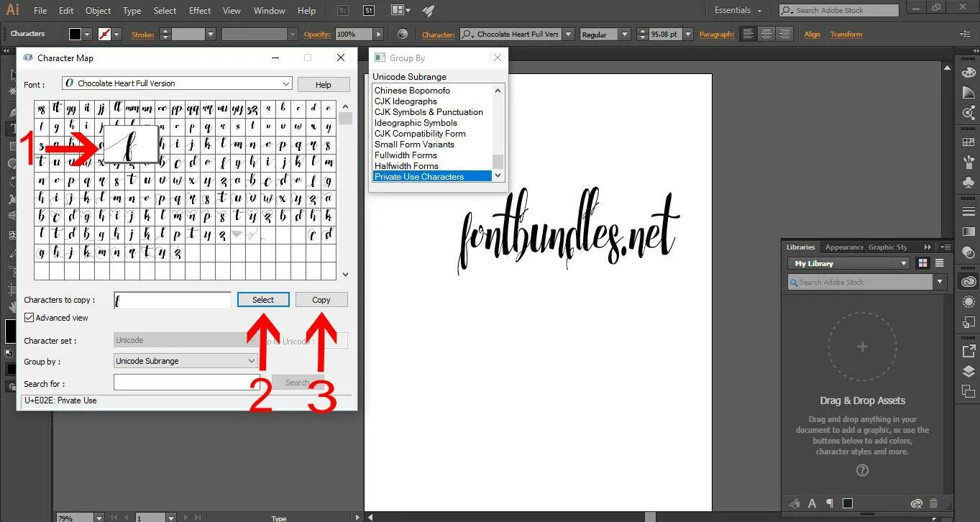
Task: Switch to the Appearance tab
Action: tap(844, 247)
